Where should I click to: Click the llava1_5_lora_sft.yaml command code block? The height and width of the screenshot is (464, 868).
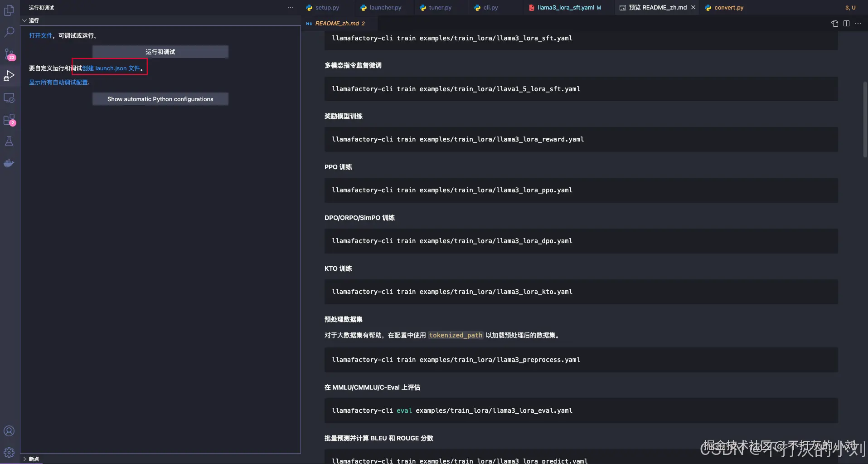click(581, 89)
